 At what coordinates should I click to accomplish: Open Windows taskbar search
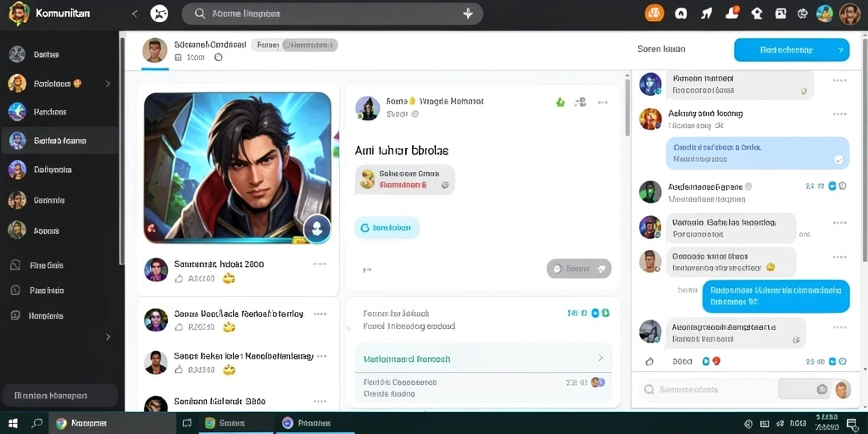coord(37,424)
